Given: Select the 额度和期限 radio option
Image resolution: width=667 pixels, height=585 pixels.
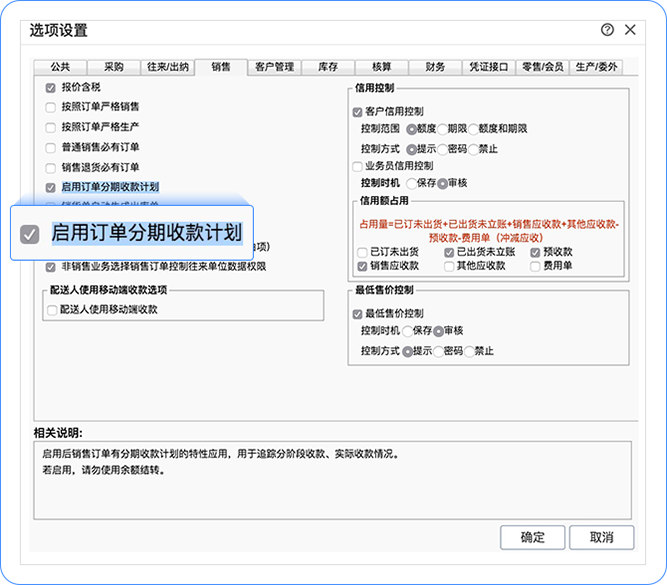Looking at the screenshot, I should click(473, 129).
